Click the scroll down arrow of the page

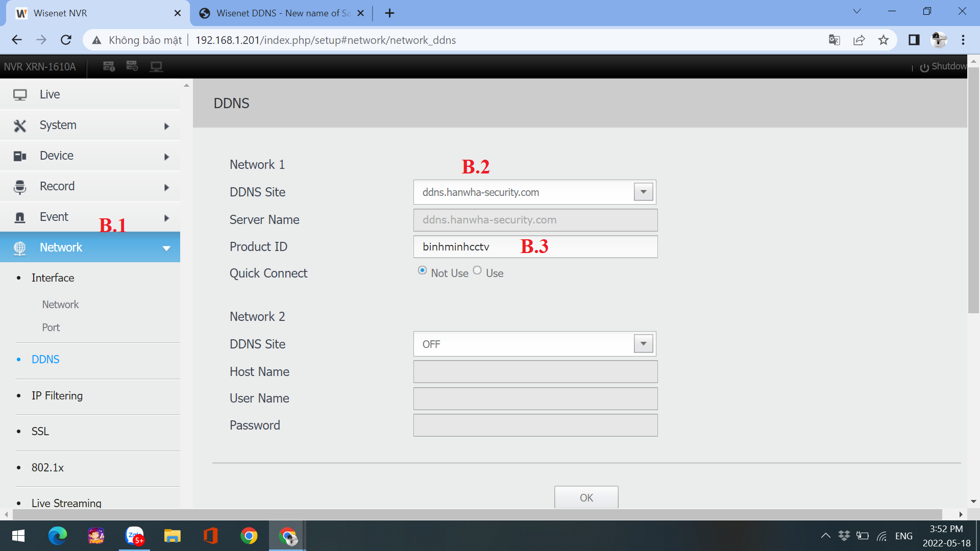tap(973, 502)
